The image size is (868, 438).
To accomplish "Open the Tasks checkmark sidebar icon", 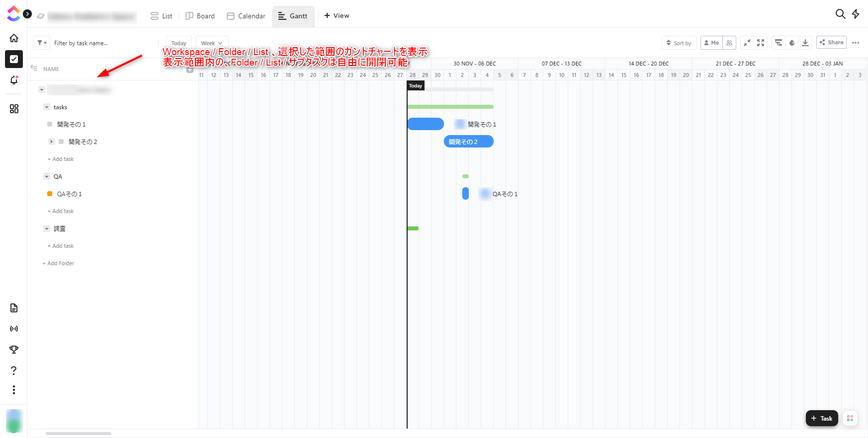I will click(x=14, y=59).
